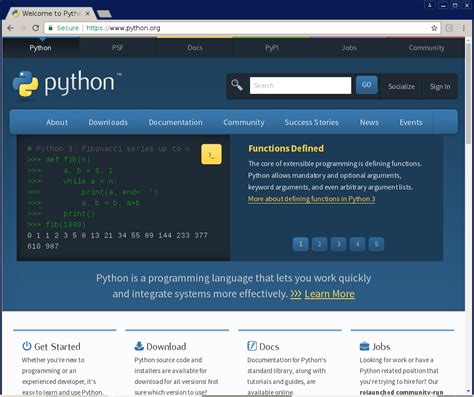
Task: Click the Learn More link
Action: pyautogui.click(x=329, y=294)
